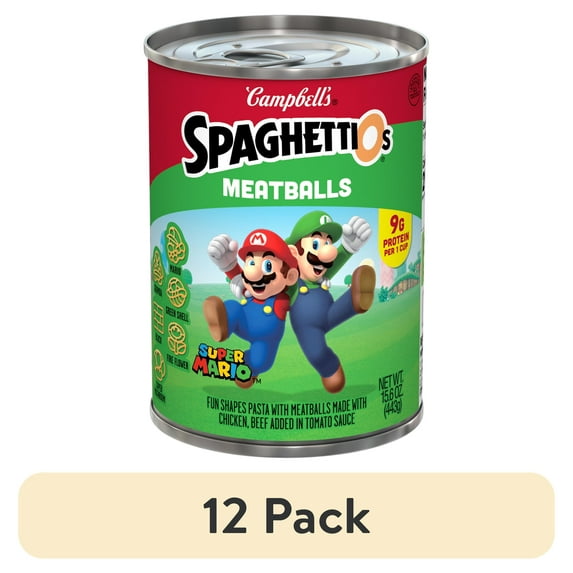Click the yellow 9G Protein badge
573x573 pixels.
click(x=395, y=236)
